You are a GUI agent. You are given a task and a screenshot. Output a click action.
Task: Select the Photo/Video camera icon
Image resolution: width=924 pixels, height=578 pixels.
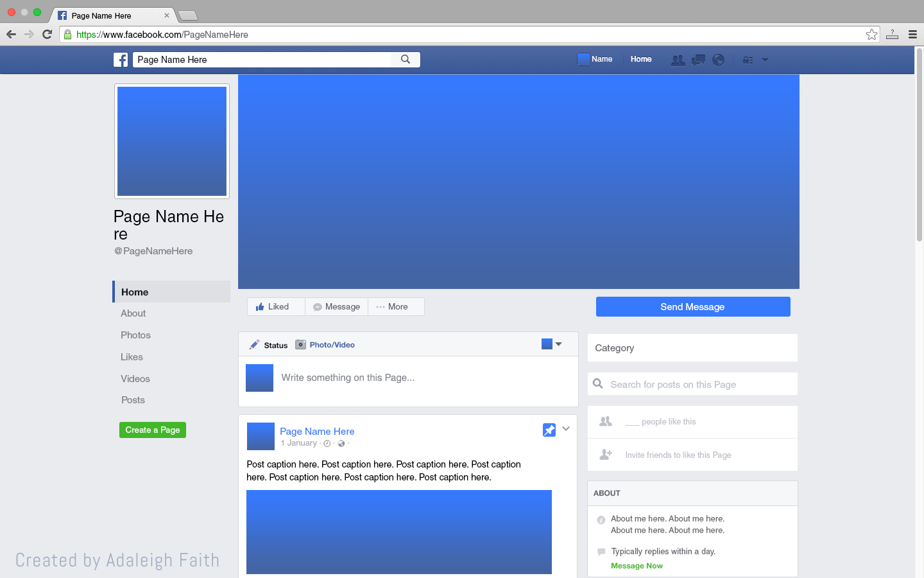click(300, 344)
